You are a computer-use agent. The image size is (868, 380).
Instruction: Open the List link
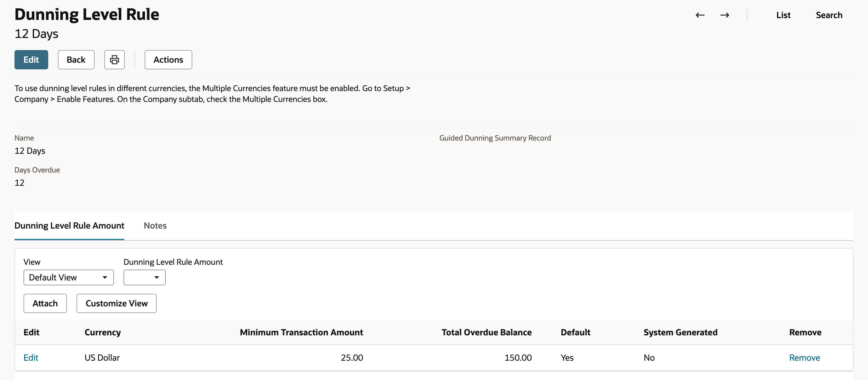tap(783, 15)
